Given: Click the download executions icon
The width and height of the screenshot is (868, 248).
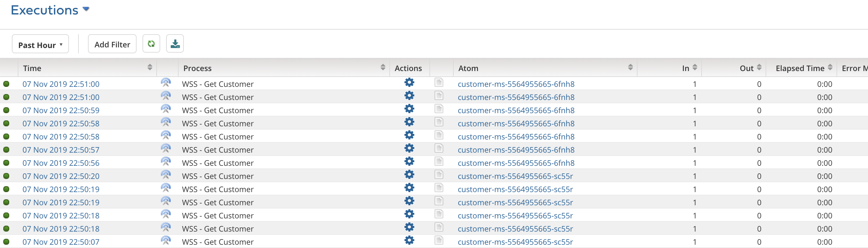Looking at the screenshot, I should (x=175, y=44).
